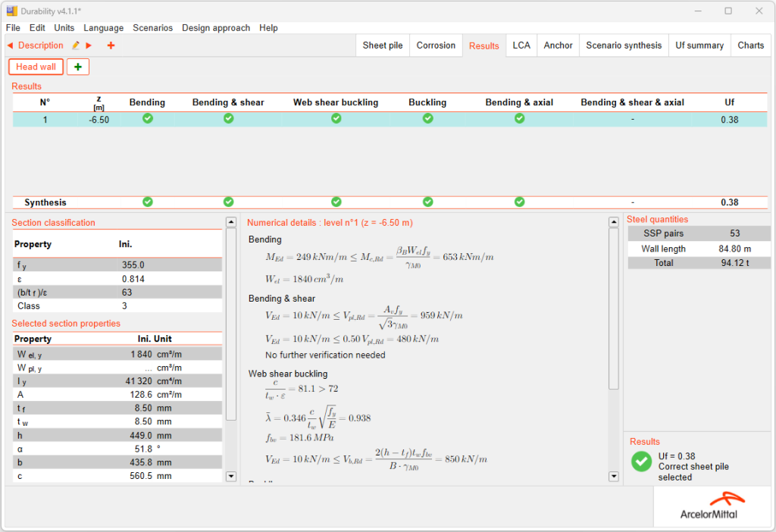Click Bending check icon in row 1
The image size is (776, 532).
[148, 118]
